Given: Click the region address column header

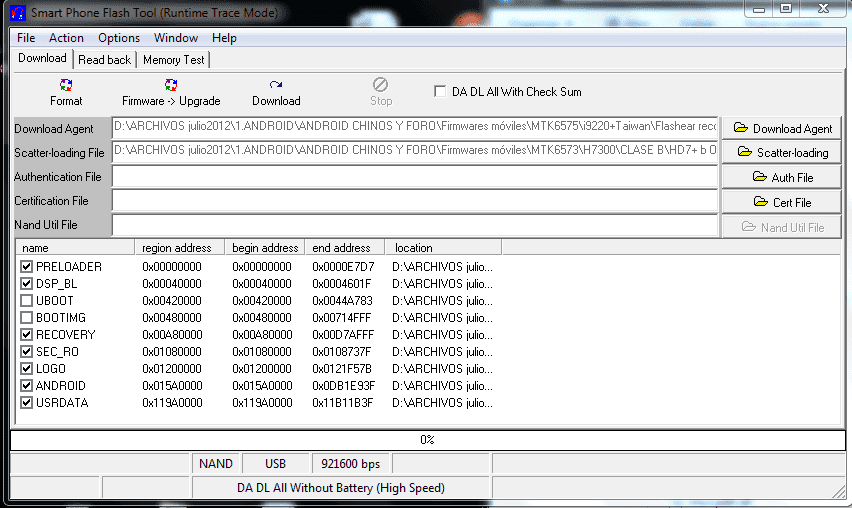Looking at the screenshot, I should coord(180,248).
